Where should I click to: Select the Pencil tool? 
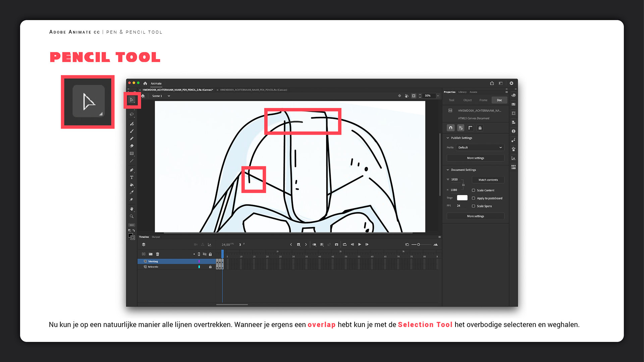click(x=132, y=138)
